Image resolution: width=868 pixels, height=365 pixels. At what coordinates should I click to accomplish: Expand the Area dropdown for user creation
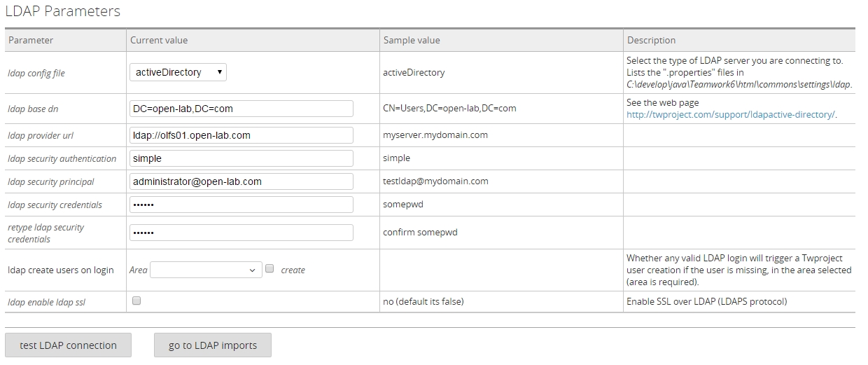(206, 270)
